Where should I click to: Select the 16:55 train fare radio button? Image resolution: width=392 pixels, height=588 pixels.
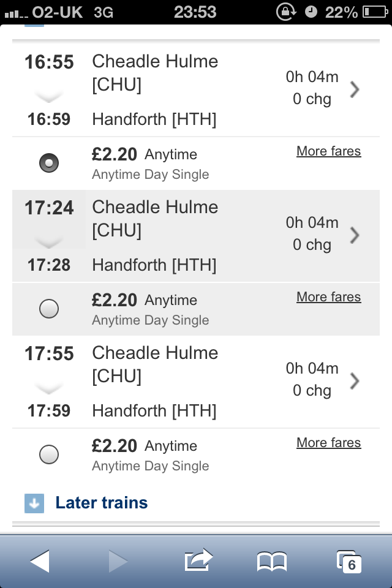tap(49, 164)
